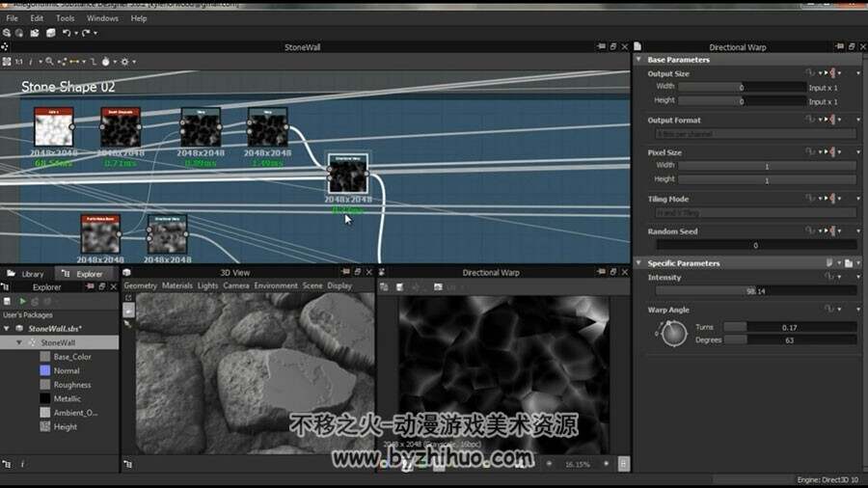Viewport: 868px width, 488px height.
Task: Click the undo arrow icon
Action: point(66,33)
